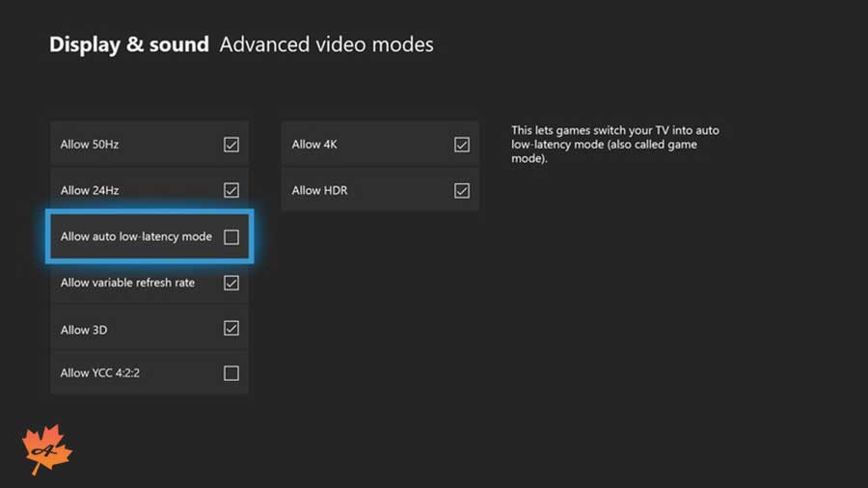Toggle the Allow HDR checkbox
The height and width of the screenshot is (488, 868).
462,190
